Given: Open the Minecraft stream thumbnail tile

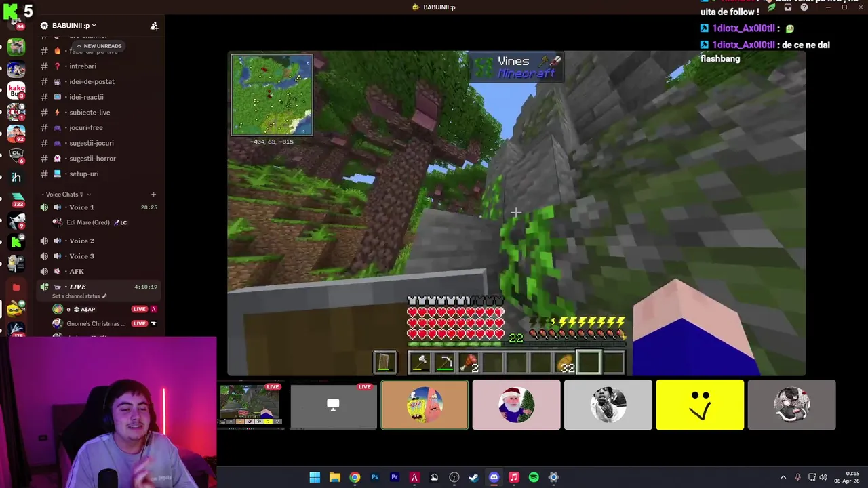Looking at the screenshot, I should coord(250,405).
